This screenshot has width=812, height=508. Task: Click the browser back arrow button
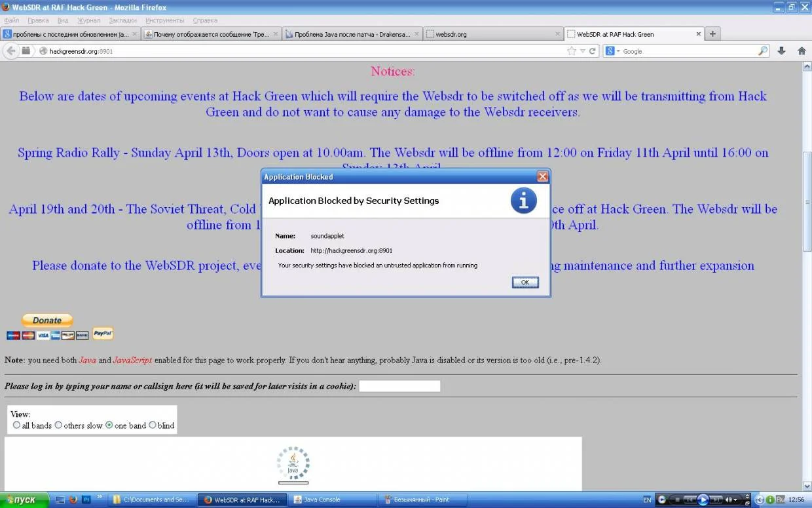10,50
